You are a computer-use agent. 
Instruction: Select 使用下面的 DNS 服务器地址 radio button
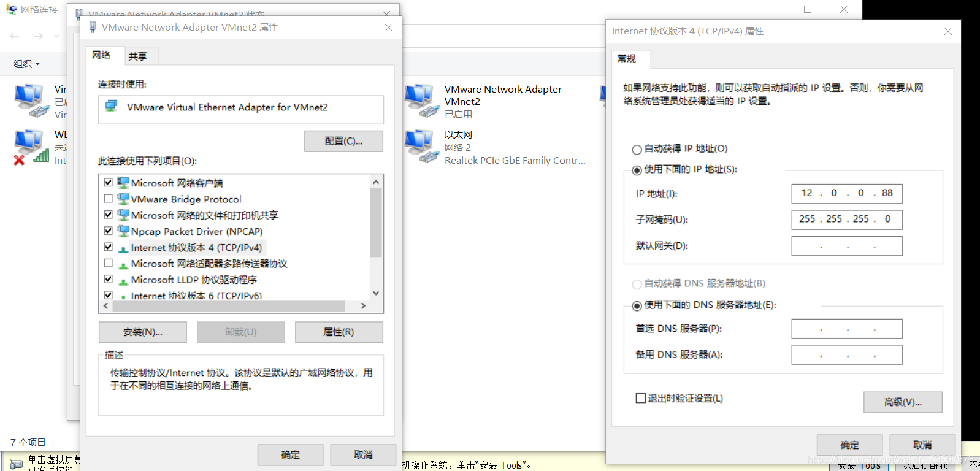(x=637, y=305)
